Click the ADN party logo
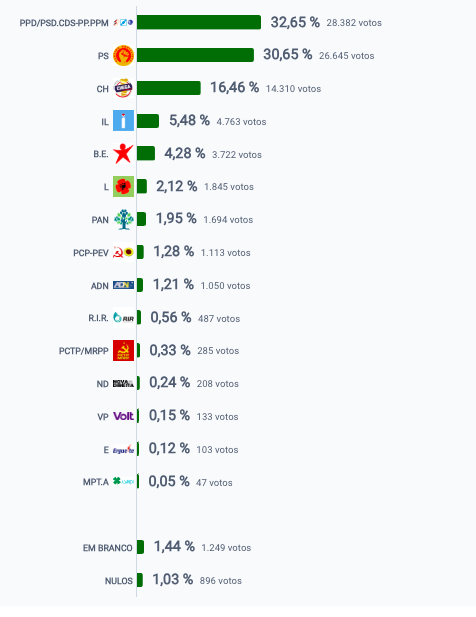476x617 pixels. tap(123, 285)
